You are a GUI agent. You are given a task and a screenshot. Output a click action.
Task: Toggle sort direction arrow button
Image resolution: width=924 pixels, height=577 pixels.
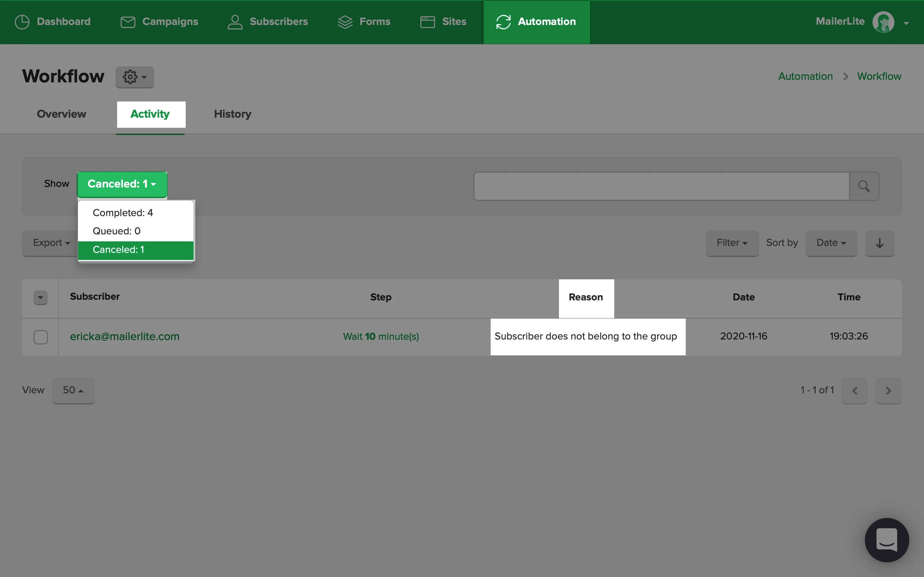point(879,243)
